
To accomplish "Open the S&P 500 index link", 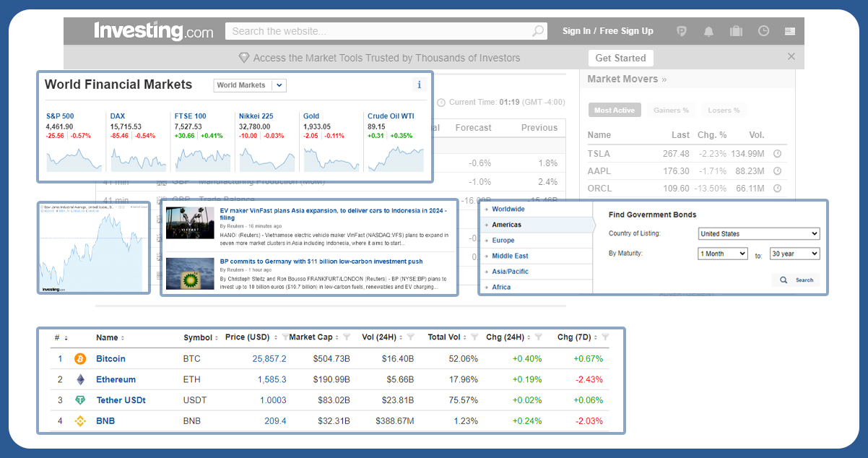I will (x=60, y=116).
